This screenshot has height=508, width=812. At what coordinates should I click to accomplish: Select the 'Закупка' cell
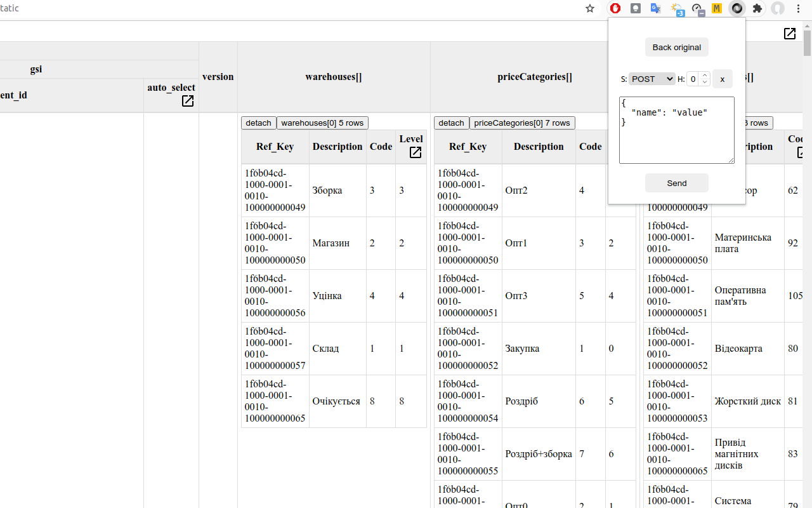(539, 349)
